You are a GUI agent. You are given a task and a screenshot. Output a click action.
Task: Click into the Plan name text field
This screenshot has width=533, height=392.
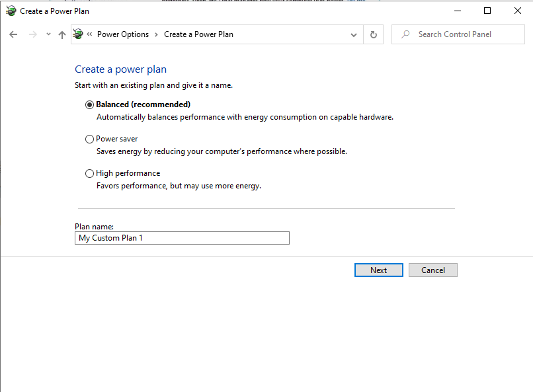[182, 238]
